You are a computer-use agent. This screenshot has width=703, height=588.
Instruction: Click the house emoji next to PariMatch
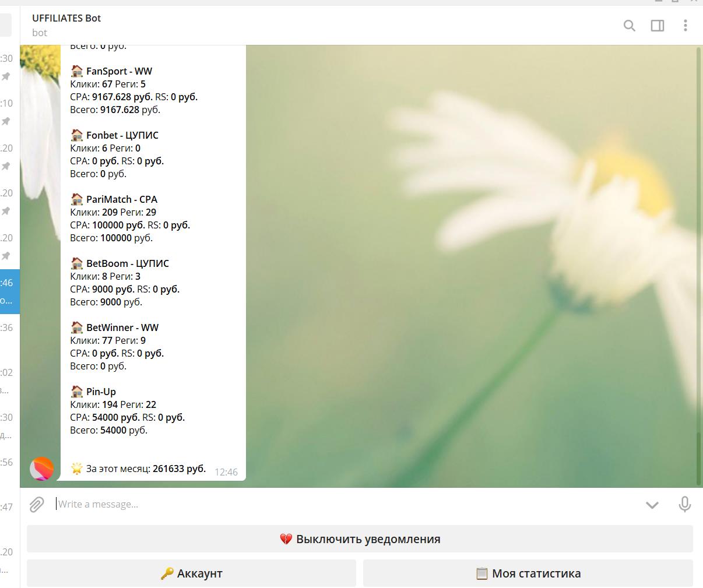pyautogui.click(x=77, y=199)
